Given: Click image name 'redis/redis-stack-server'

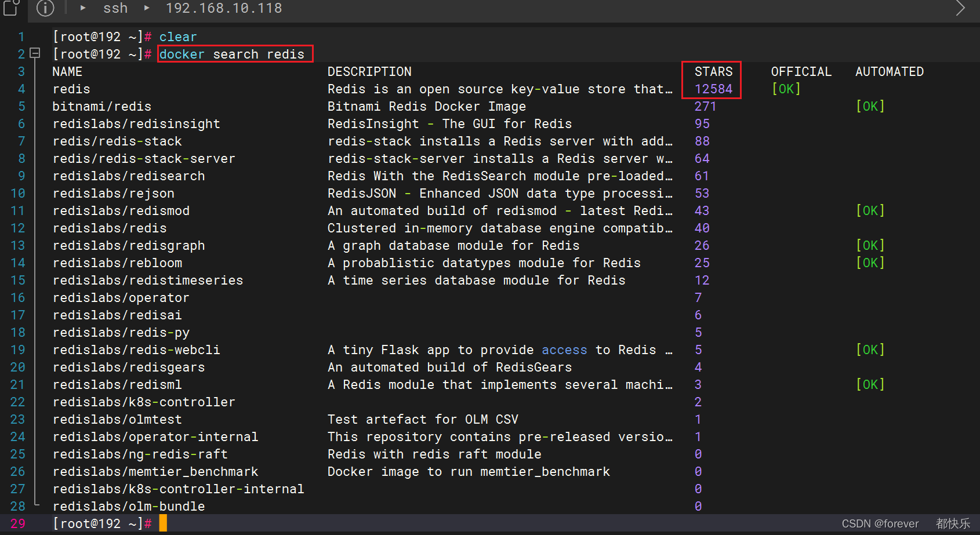Looking at the screenshot, I should [144, 158].
